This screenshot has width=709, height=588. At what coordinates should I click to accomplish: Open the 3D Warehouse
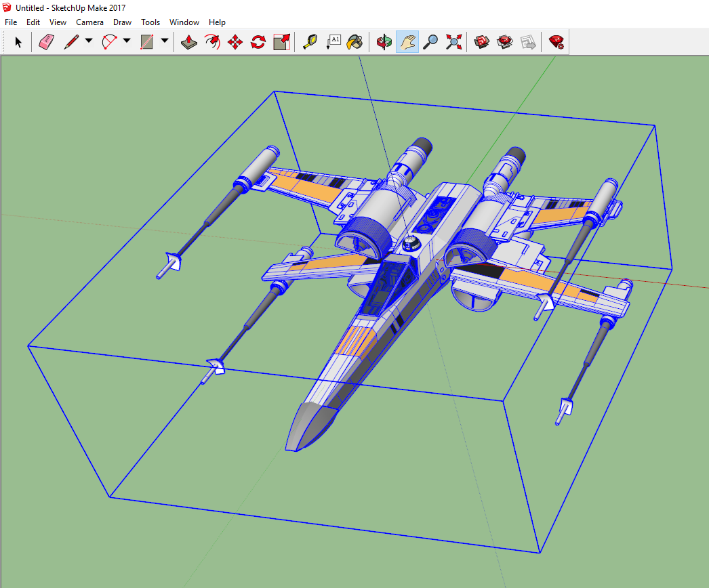[x=482, y=42]
